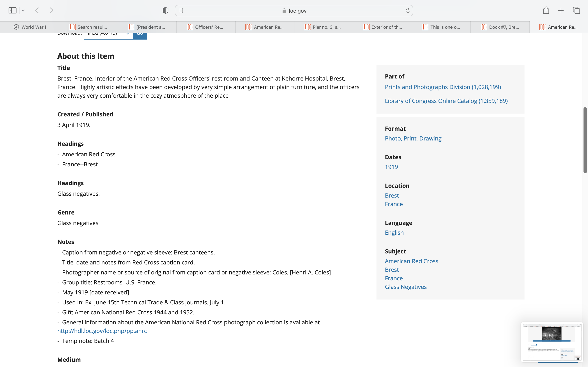Open a new tab with plus icon
Viewport: 588px width, 367px height.
tap(561, 10)
